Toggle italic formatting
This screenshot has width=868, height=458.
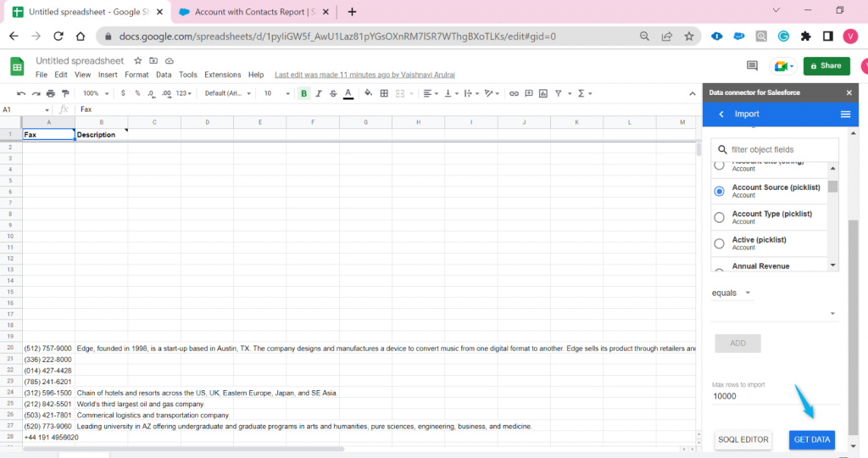pyautogui.click(x=319, y=93)
